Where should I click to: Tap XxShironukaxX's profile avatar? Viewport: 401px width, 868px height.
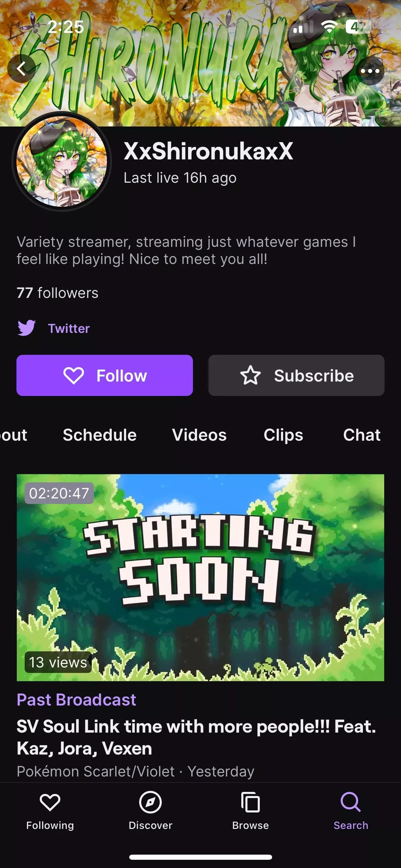pos(62,161)
